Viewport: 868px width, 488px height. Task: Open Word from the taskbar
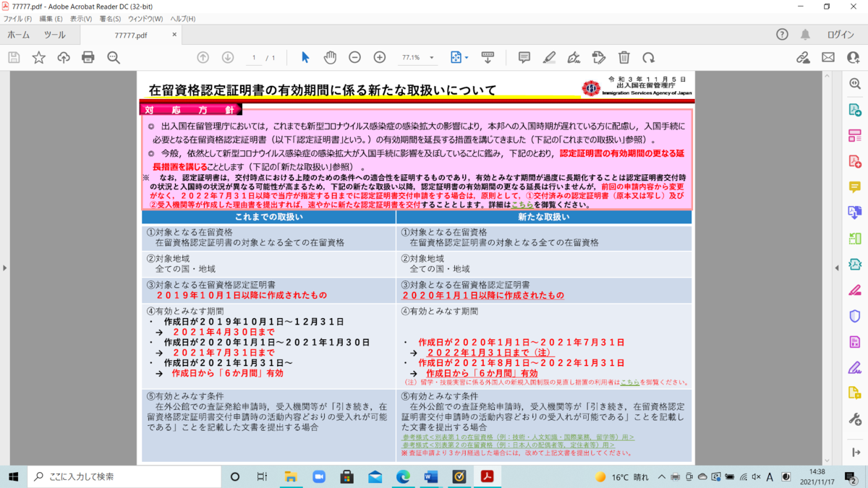(x=431, y=477)
